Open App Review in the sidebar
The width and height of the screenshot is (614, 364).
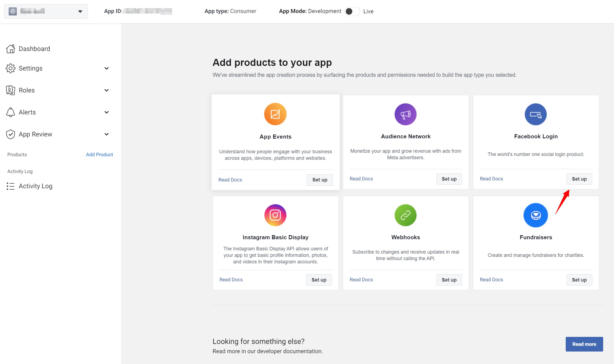[35, 134]
